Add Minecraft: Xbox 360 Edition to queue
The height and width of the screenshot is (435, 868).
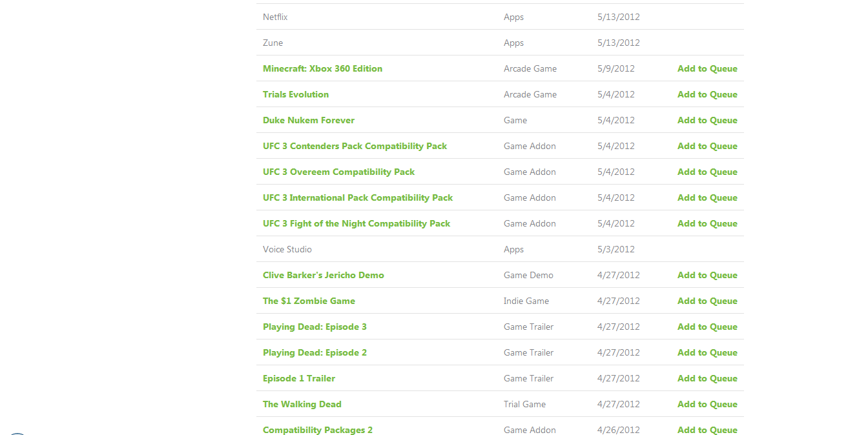(x=707, y=68)
